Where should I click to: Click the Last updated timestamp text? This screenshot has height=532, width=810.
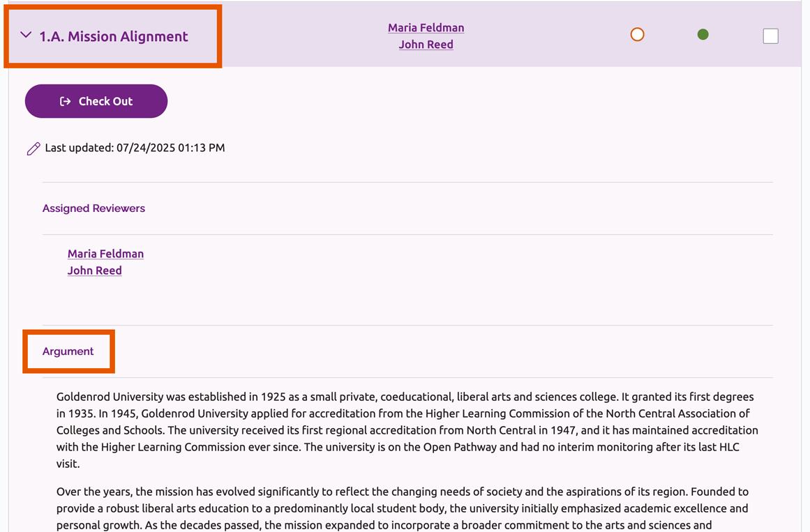[x=135, y=148]
